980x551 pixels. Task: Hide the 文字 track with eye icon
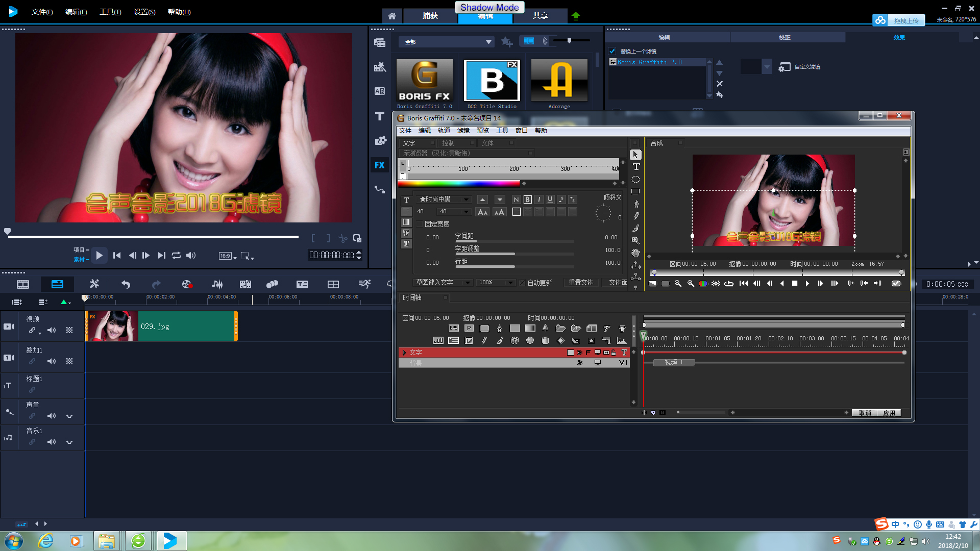(x=579, y=353)
